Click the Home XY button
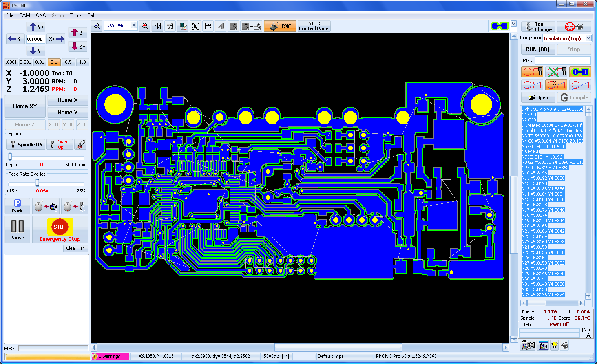Image resolution: width=597 pixels, height=364 pixels. (25, 106)
